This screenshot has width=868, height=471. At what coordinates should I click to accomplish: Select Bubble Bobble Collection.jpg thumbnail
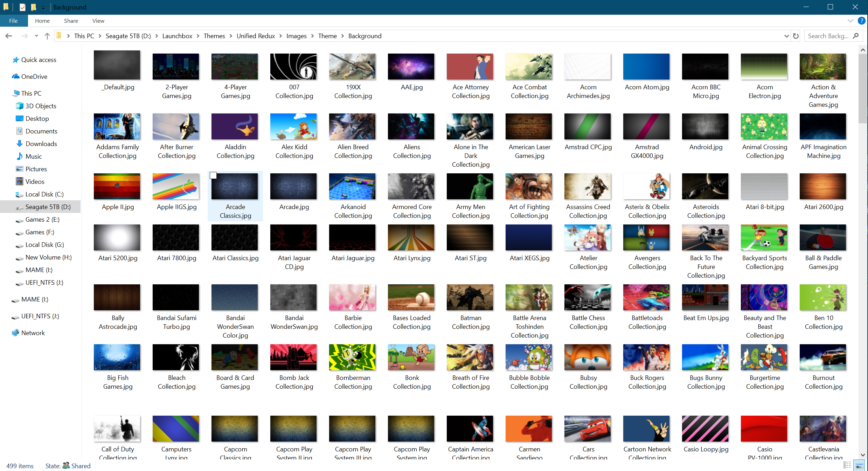tap(529, 358)
